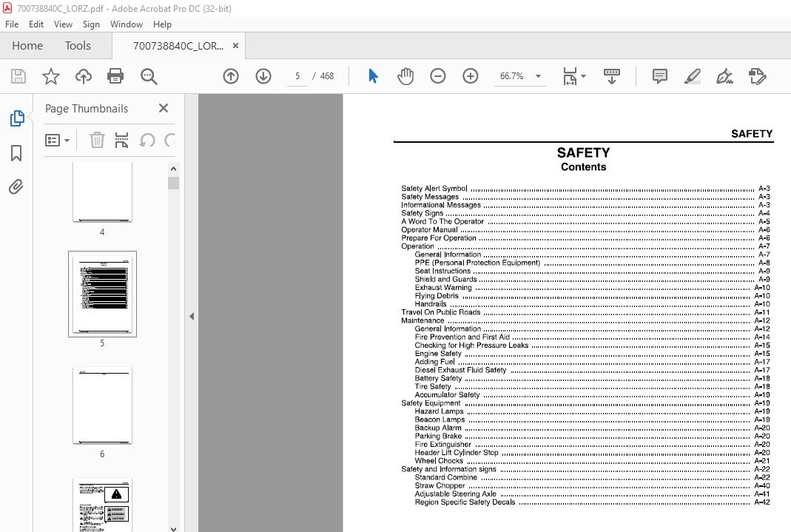
Task: Click the A Word To The Operator line
Action: (x=585, y=221)
